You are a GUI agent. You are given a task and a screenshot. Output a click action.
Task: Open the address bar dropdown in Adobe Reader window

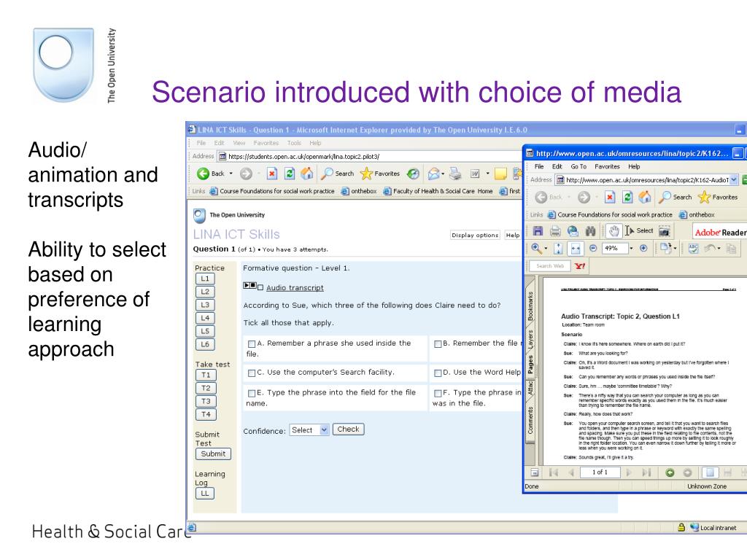coord(734,180)
